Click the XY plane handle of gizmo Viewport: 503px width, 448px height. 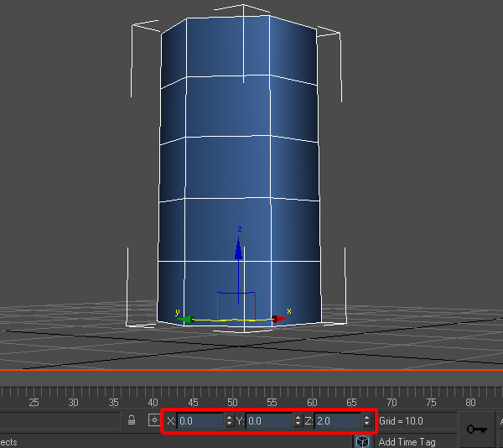click(236, 306)
